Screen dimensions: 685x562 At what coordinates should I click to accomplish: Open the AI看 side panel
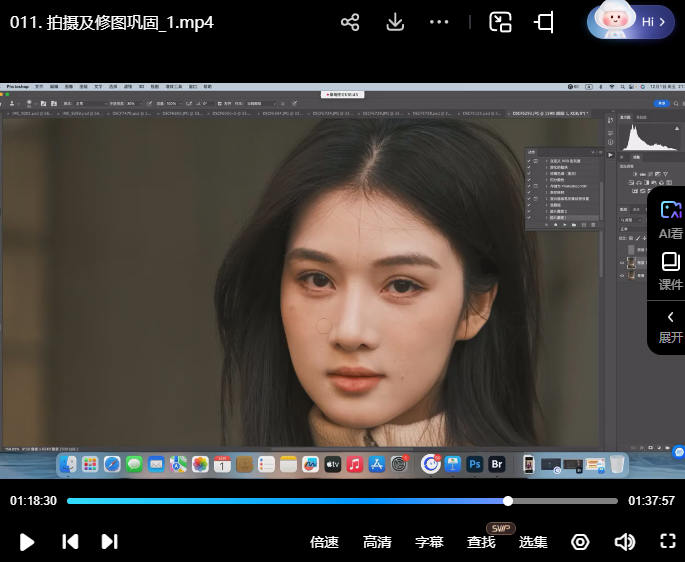point(670,220)
